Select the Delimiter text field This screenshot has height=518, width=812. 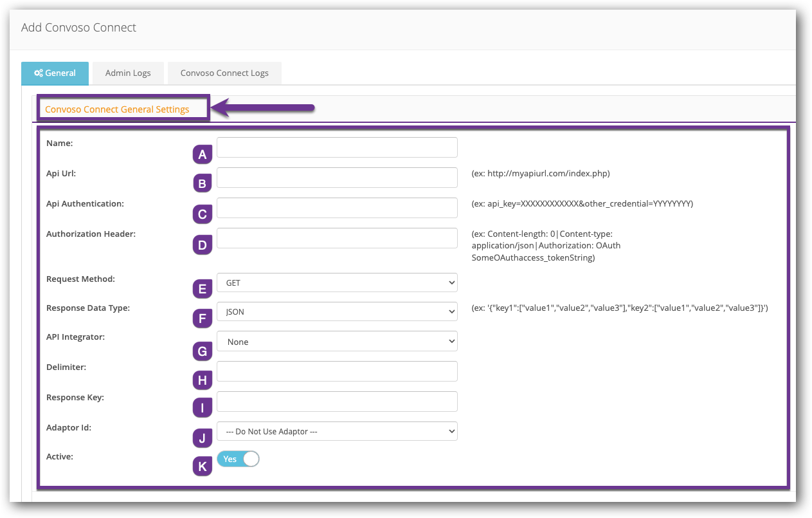(337, 371)
